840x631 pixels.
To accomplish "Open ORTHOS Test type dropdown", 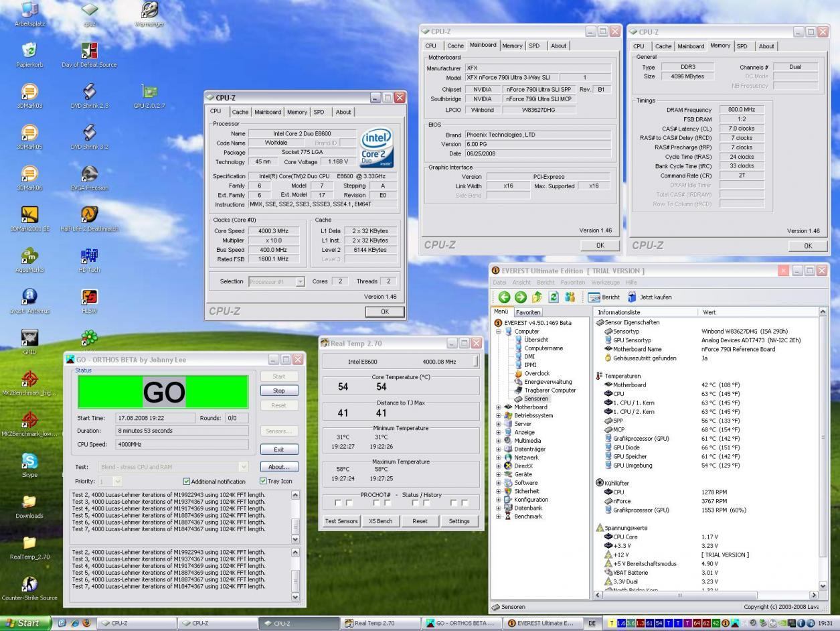I will 243,467.
